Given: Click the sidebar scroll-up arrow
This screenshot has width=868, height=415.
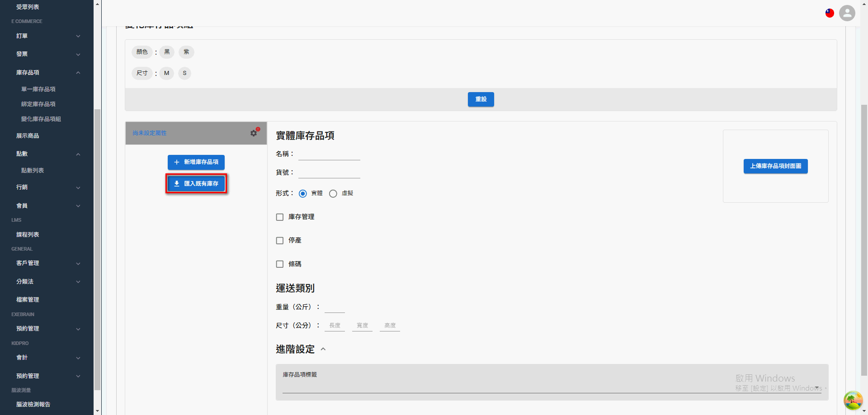Looking at the screenshot, I should pyautogui.click(x=97, y=4).
